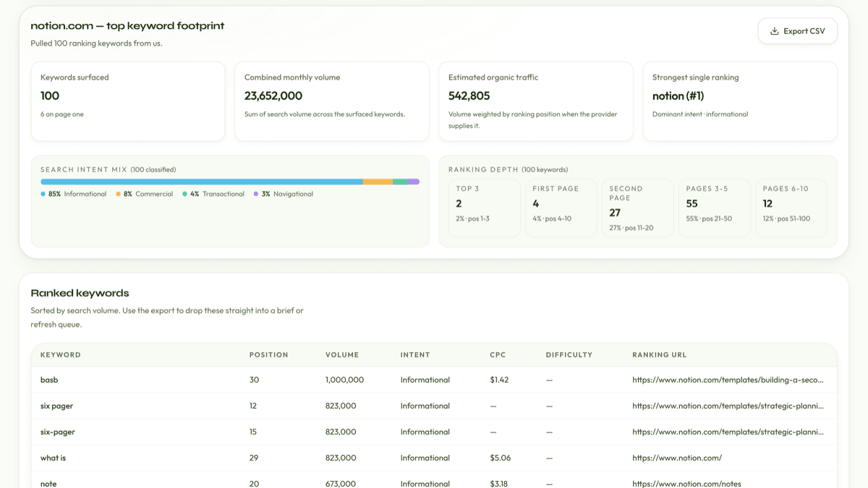Open the strategic-planni... URL in six pager row
This screenshot has height=488, width=868.
click(x=728, y=406)
